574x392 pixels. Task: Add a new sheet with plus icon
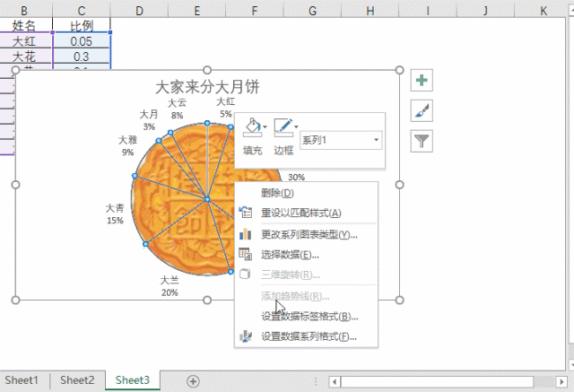(192, 380)
